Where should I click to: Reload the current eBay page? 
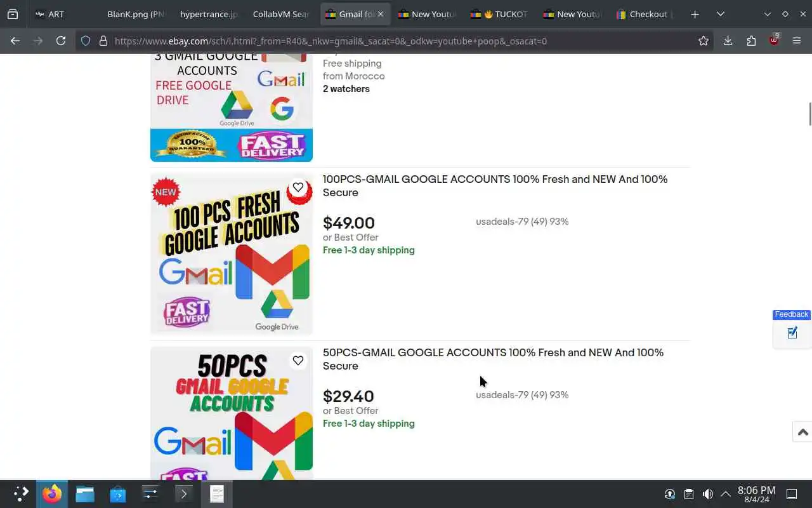click(61, 41)
